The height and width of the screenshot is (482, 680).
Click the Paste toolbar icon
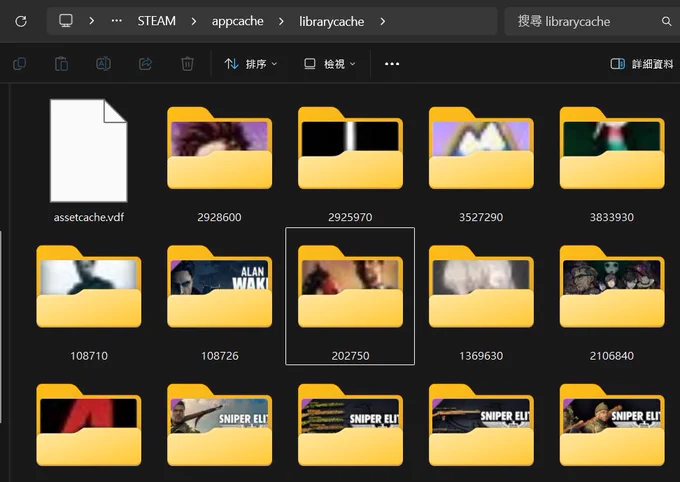click(x=61, y=64)
